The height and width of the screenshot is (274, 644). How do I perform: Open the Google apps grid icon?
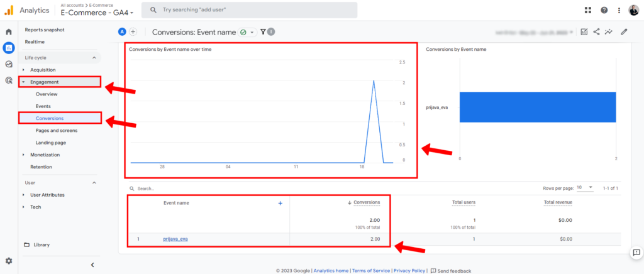(x=588, y=10)
